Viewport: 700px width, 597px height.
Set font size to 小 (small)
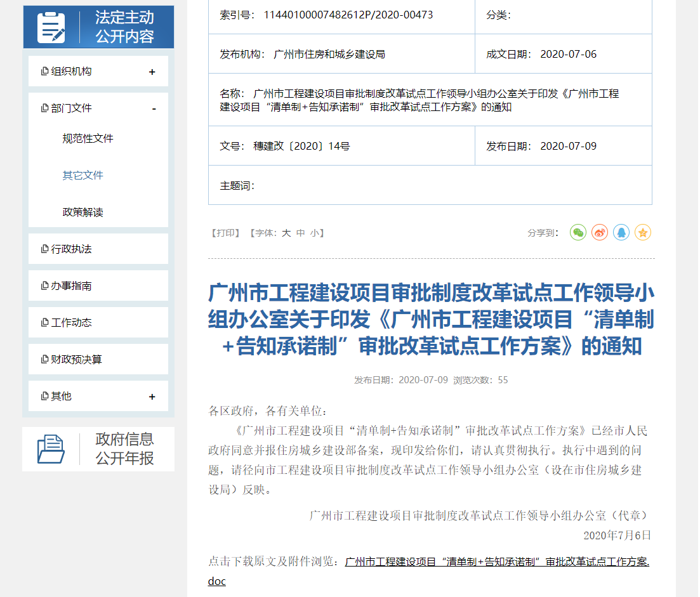[x=315, y=233]
